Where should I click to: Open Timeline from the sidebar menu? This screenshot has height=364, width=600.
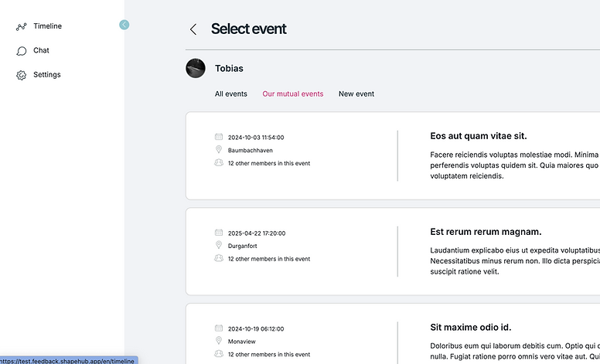pyautogui.click(x=47, y=26)
